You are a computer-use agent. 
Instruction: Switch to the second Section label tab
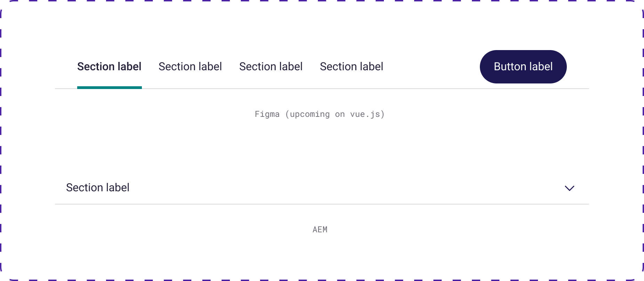[x=190, y=66]
